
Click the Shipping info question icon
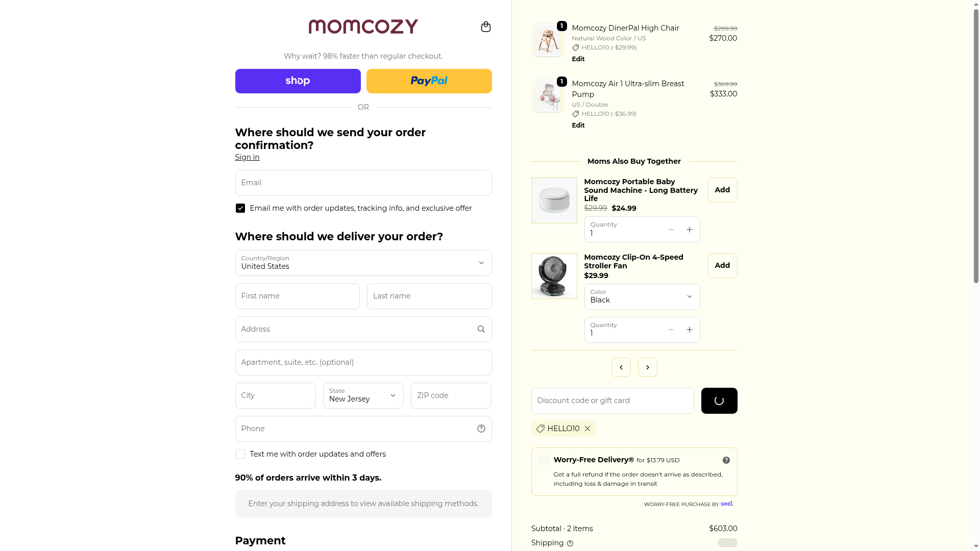coord(570,543)
